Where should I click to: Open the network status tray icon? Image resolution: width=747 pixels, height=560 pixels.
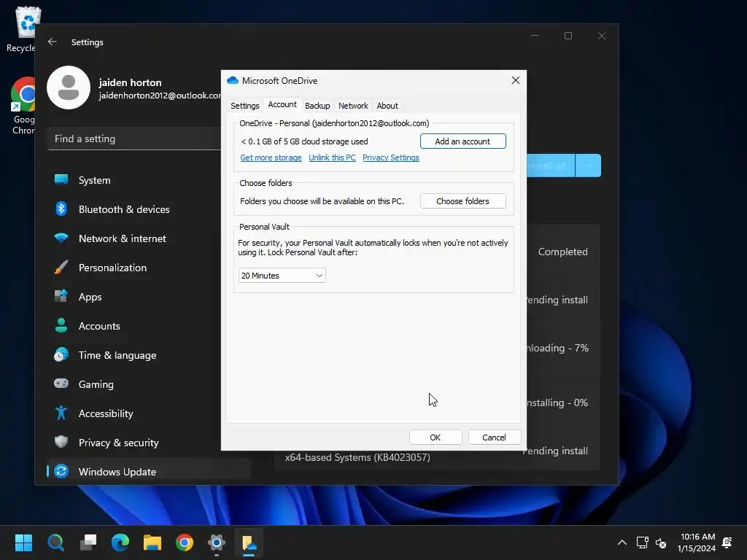642,542
